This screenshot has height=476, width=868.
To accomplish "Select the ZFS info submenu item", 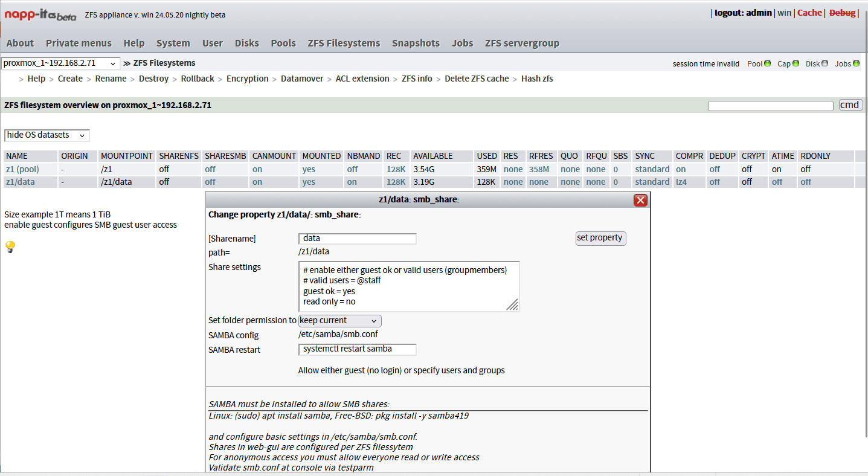I will point(417,79).
